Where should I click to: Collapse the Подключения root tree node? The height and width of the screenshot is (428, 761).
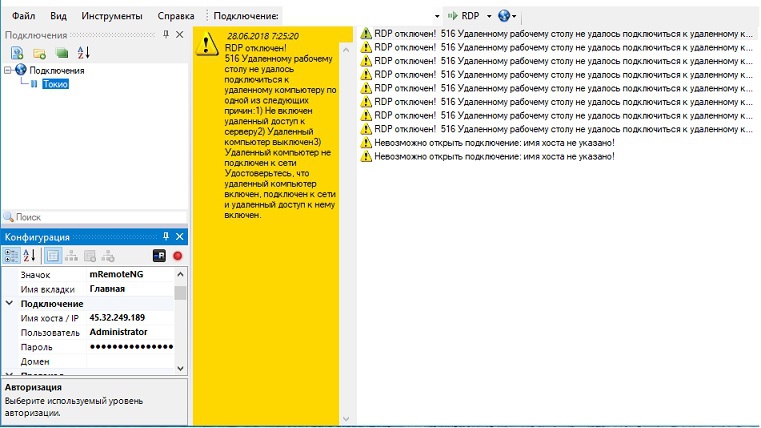(8, 70)
